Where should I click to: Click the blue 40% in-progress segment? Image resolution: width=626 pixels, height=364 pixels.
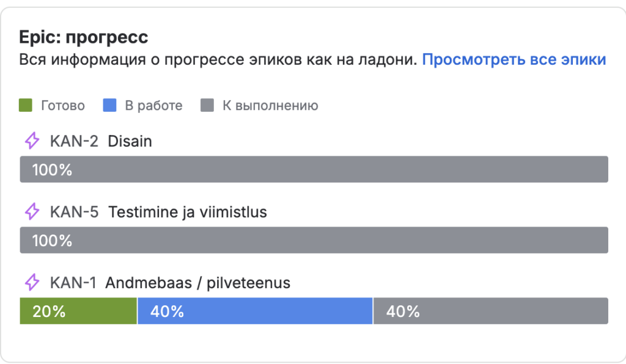(x=255, y=311)
